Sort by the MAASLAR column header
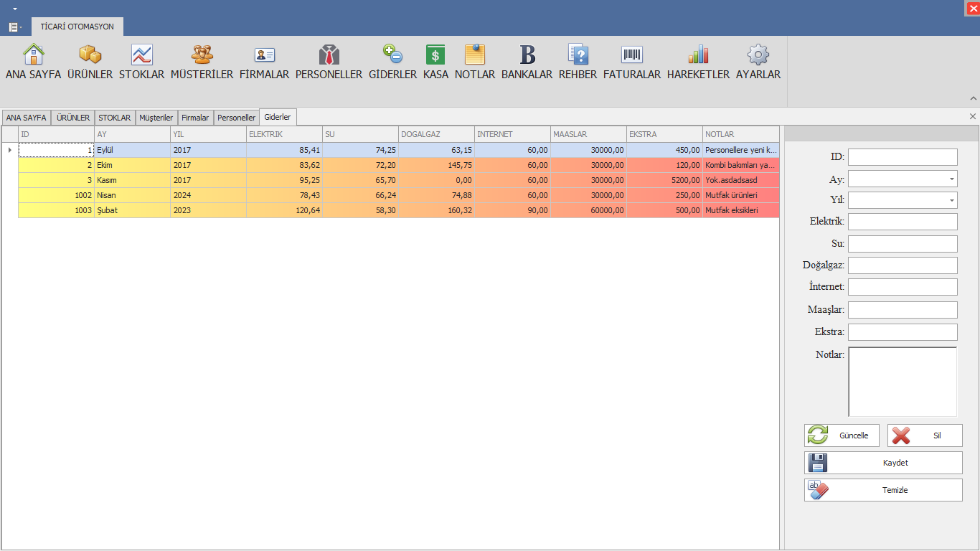The width and height of the screenshot is (980, 551). click(x=588, y=134)
